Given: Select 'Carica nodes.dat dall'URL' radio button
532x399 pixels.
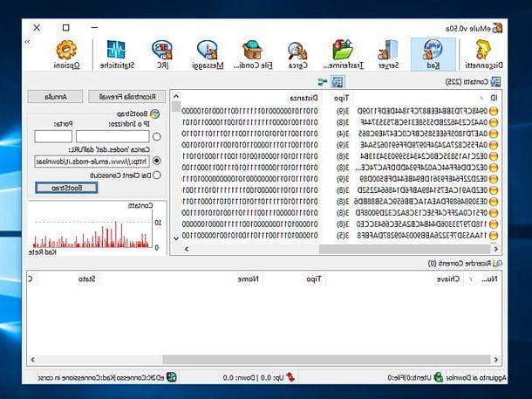Looking at the screenshot, I should click(x=156, y=161).
